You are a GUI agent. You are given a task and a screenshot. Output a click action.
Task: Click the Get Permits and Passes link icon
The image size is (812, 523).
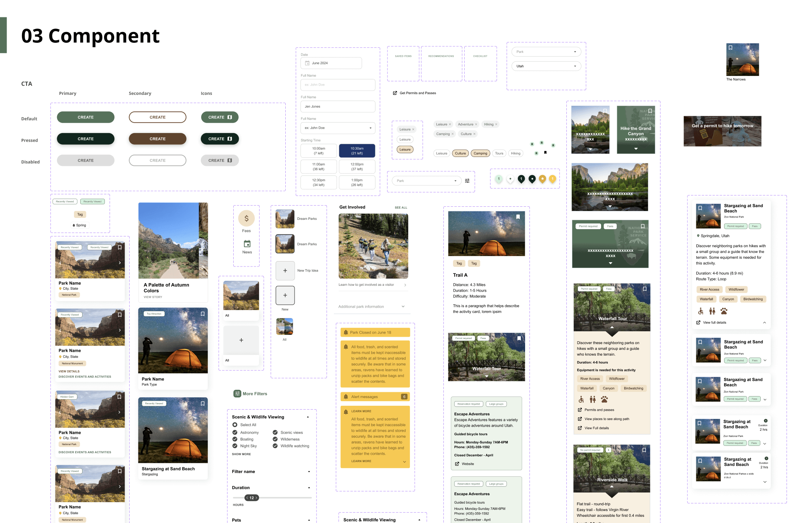(x=395, y=93)
